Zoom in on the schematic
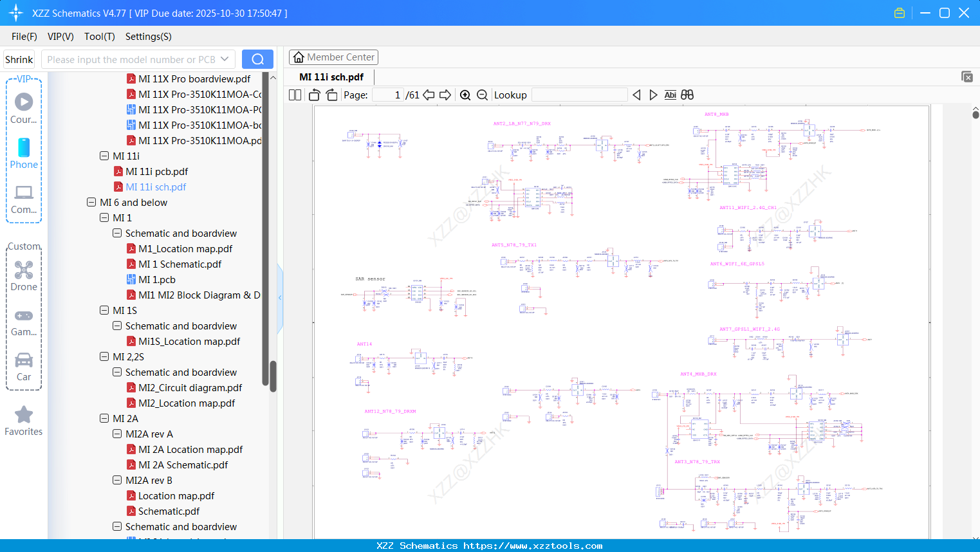980x552 pixels. (465, 95)
